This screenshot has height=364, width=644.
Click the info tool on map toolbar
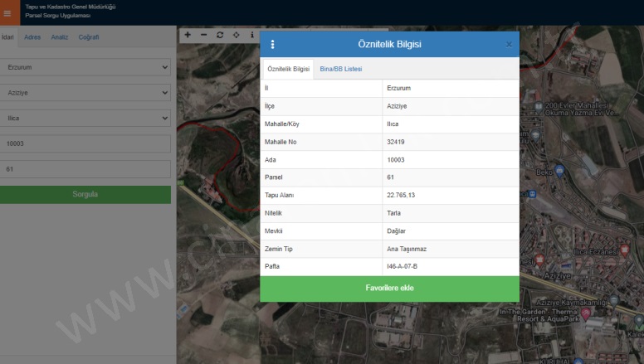[252, 35]
